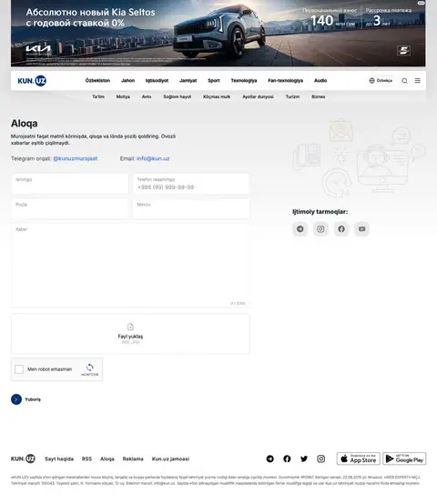Click the App Store download badge
437x504 pixels.
pos(358,459)
